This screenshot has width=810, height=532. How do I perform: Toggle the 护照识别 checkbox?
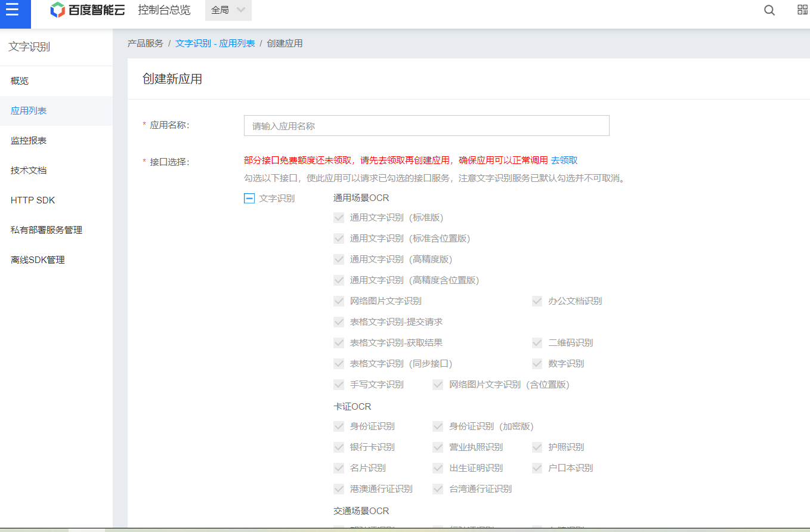coord(536,447)
